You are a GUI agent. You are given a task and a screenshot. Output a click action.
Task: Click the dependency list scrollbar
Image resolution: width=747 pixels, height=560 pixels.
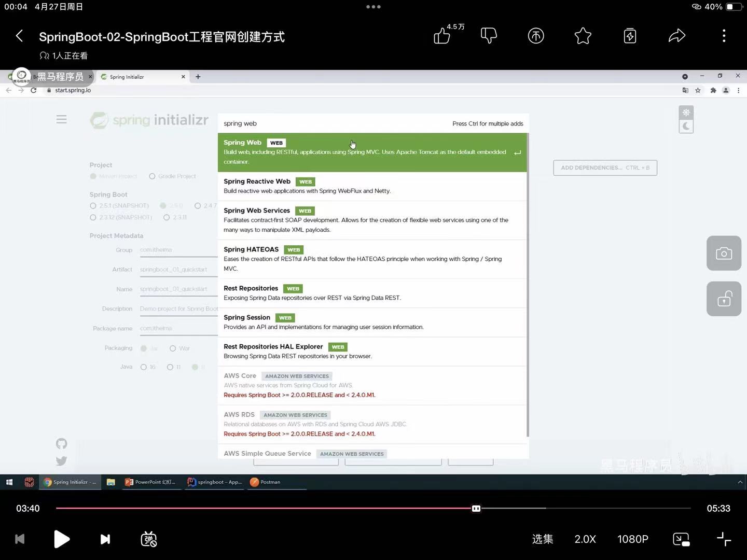[x=528, y=285]
